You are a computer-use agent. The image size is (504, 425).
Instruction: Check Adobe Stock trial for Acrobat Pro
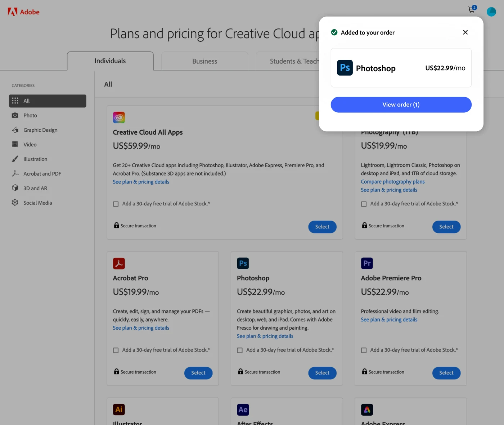coord(116,350)
